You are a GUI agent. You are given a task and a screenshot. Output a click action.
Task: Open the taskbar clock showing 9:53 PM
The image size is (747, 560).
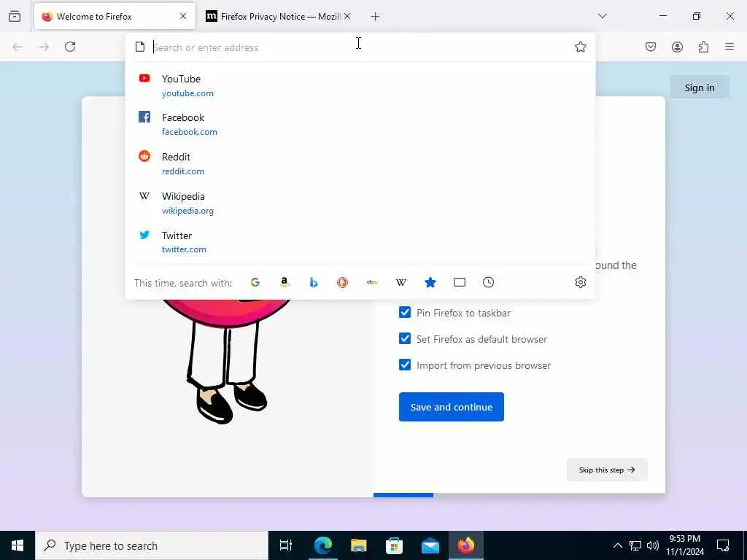pyautogui.click(x=684, y=545)
